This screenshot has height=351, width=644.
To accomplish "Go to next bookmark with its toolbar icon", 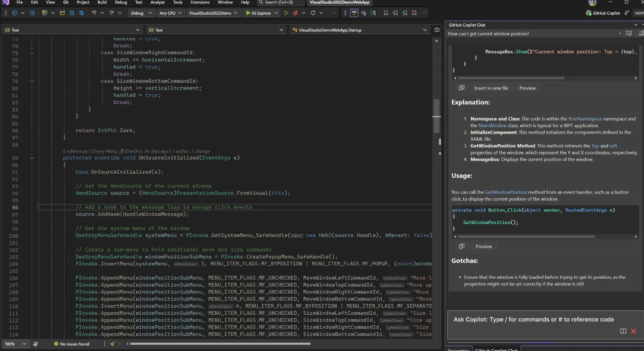I will [405, 13].
